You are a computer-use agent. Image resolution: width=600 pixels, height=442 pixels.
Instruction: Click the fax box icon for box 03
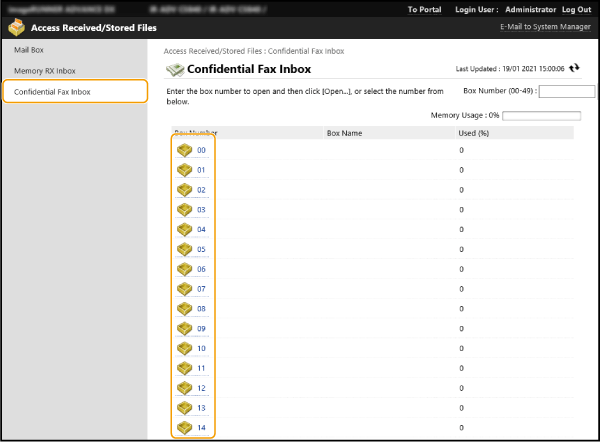184,210
